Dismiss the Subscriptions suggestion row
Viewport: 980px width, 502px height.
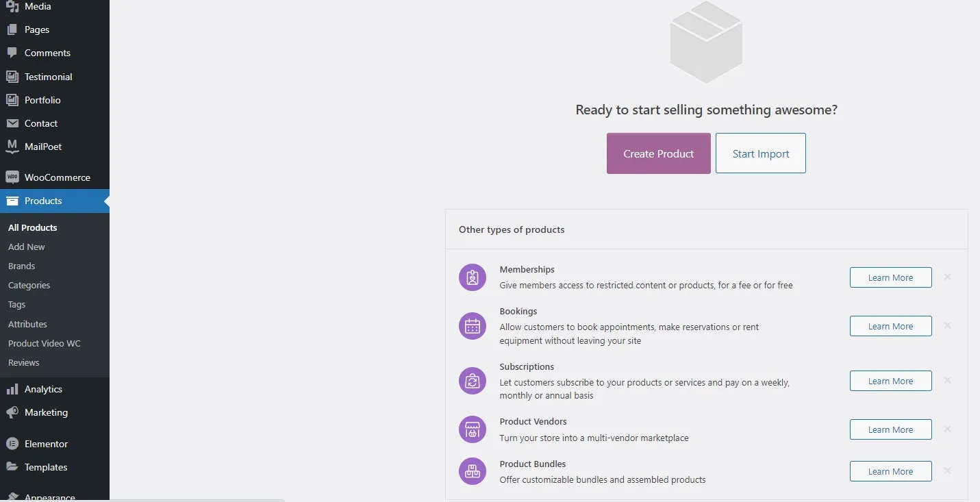coord(948,381)
